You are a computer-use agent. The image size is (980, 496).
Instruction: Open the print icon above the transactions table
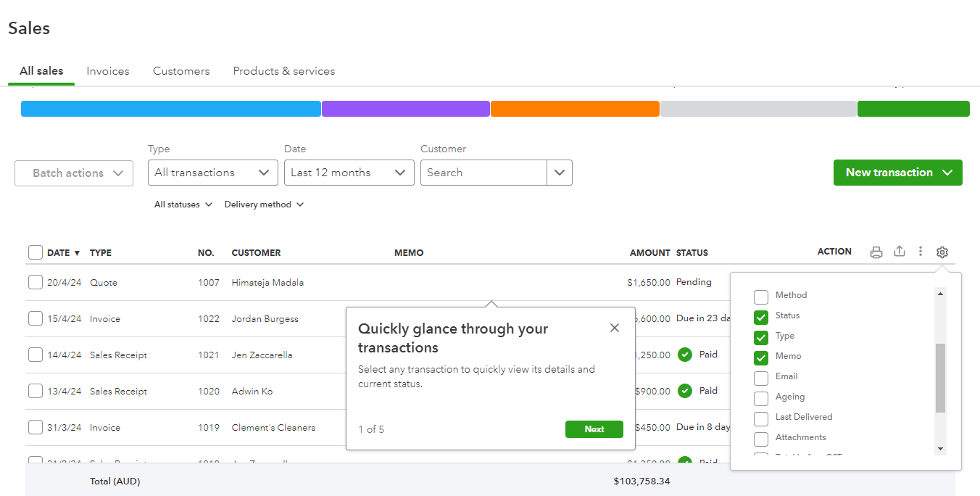876,252
